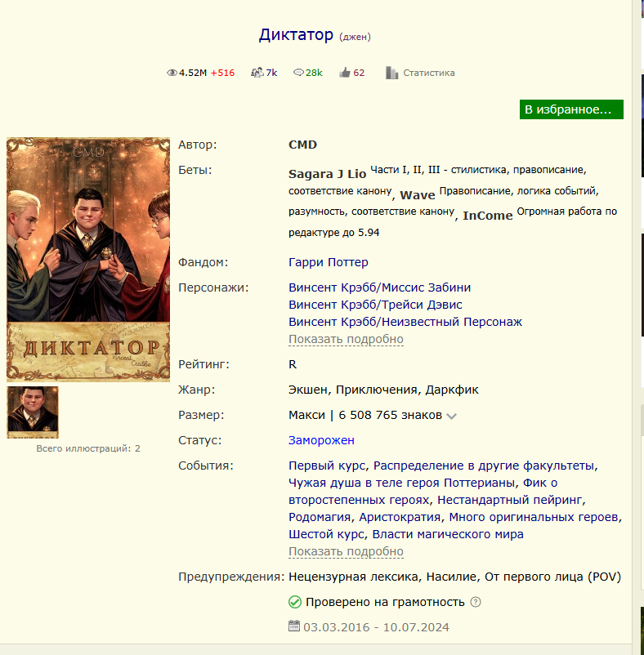Open beta InCome profile
The height and width of the screenshot is (655, 644).
pyautogui.click(x=487, y=216)
